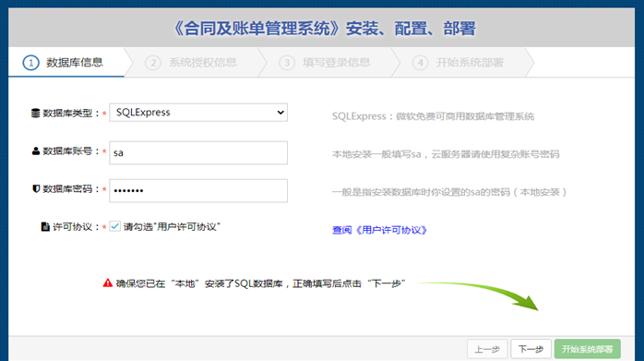Click the step 1 circle number icon
The image size is (644, 361).
pos(30,63)
